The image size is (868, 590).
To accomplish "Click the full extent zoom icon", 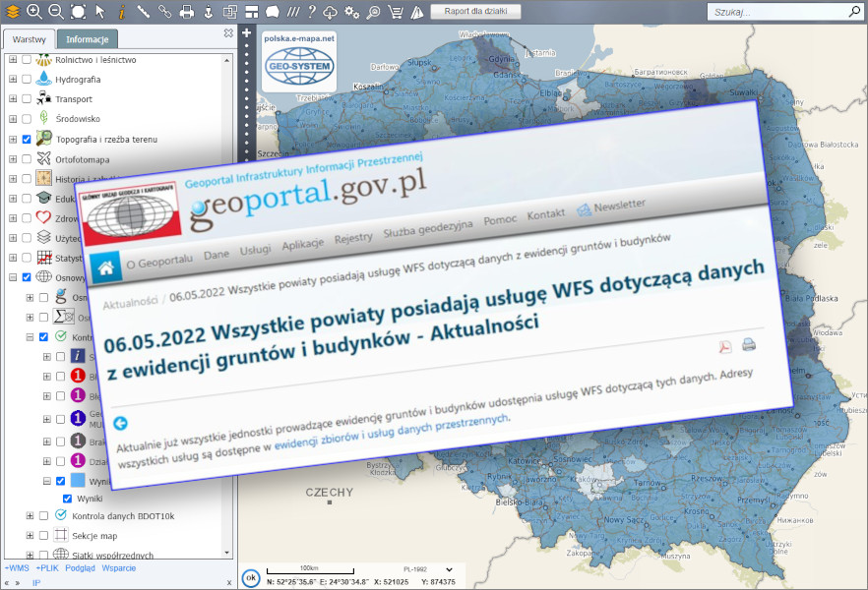I will [78, 11].
